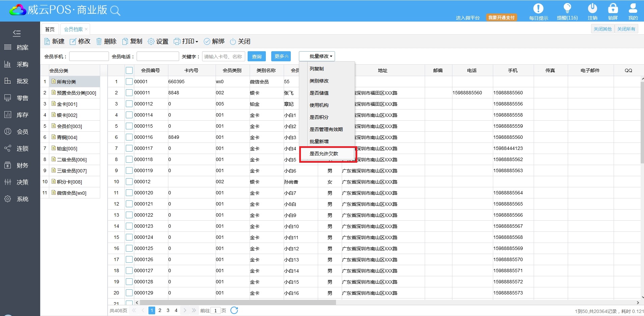Image resolution: width=644 pixels, height=316 pixels.
Task: Click the search magnifier beside the logo
Action: point(115,11)
